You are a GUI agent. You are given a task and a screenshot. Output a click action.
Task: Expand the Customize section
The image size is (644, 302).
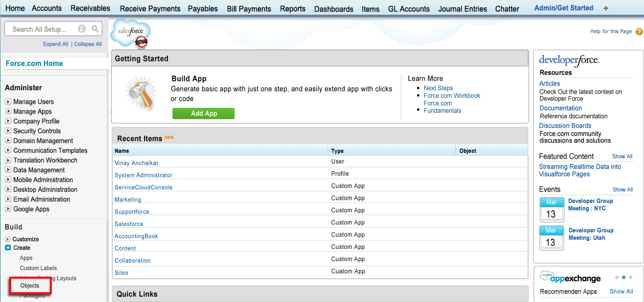(x=8, y=240)
